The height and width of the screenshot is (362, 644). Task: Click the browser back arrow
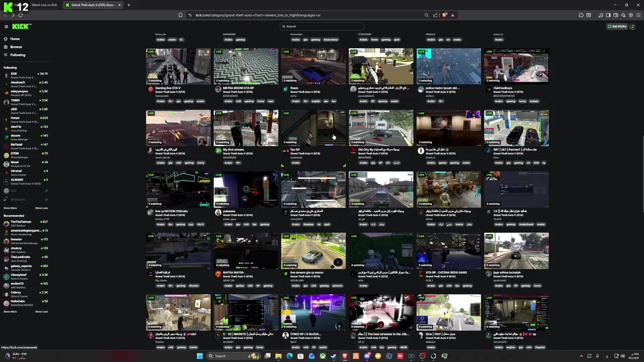pos(6,15)
